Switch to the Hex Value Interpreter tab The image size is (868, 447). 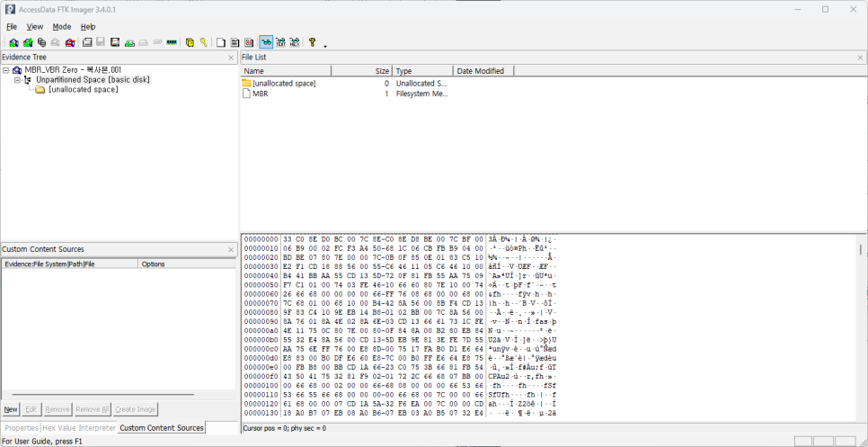coord(79,427)
